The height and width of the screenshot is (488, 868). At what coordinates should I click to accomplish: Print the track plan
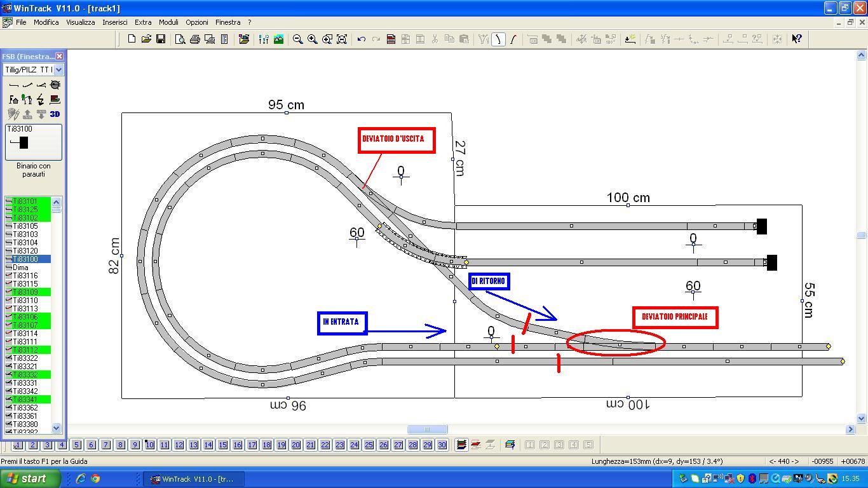[x=194, y=39]
